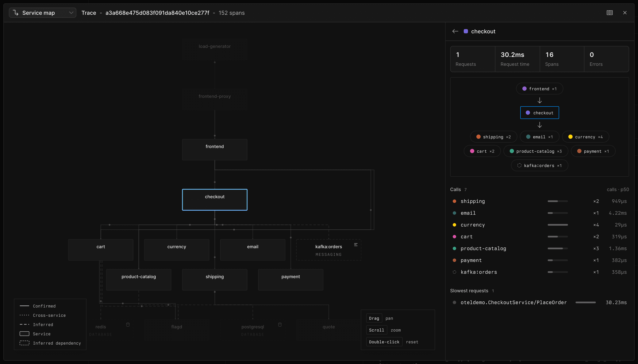Select the checkout chip in flow diagram

[539, 113]
